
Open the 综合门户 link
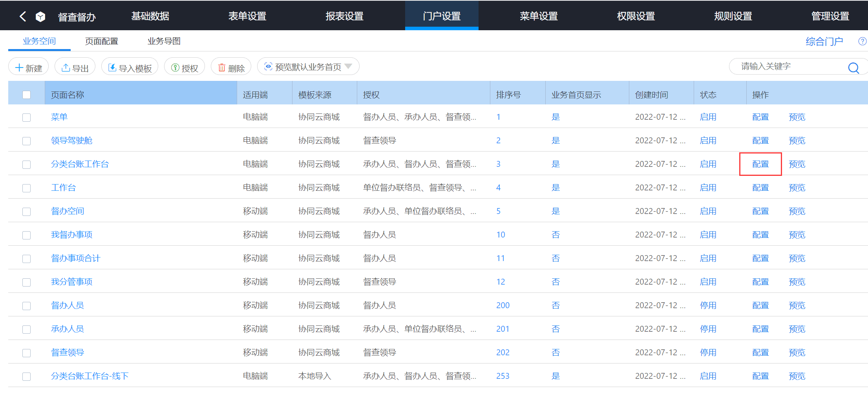824,42
